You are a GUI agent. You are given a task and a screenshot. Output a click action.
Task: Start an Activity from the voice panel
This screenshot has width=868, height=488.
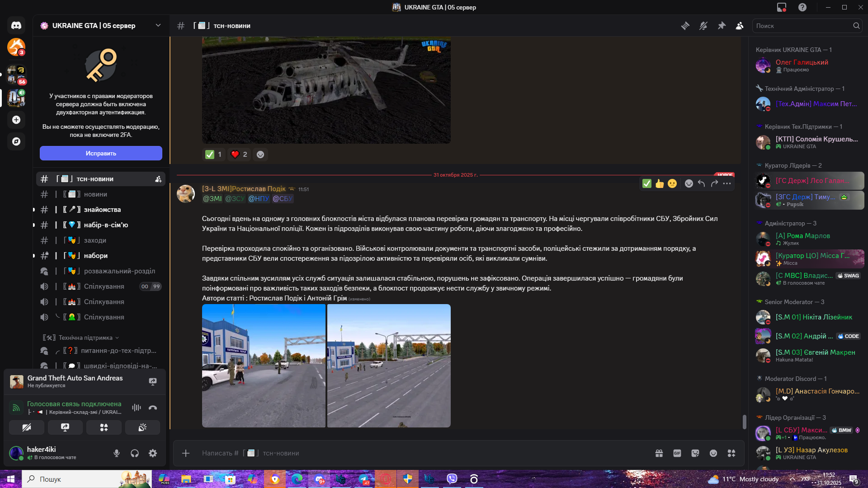(x=104, y=427)
